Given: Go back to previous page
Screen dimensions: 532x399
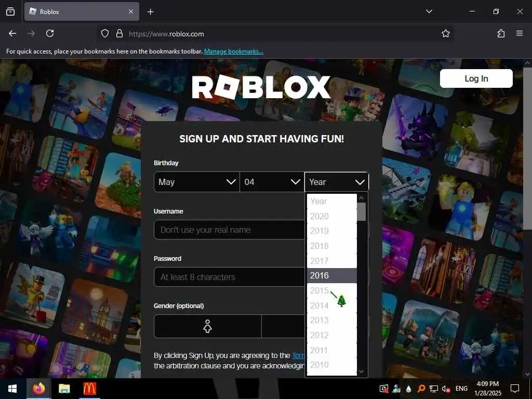Looking at the screenshot, I should (12, 33).
